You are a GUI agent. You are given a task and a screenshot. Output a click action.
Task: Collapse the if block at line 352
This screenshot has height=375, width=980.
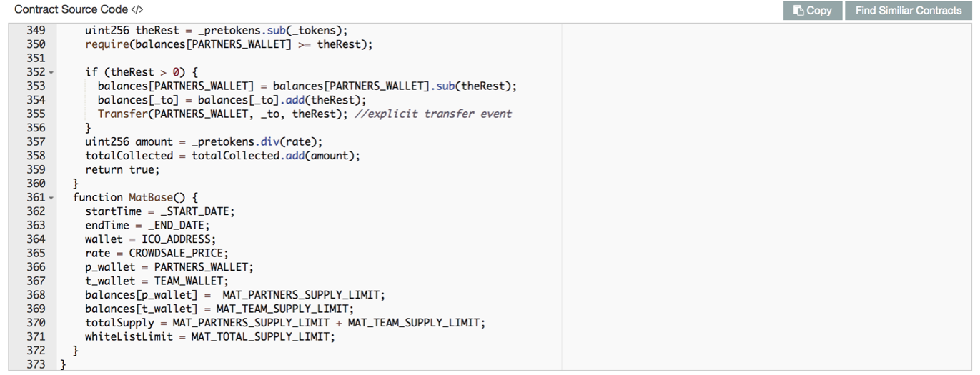(51, 72)
